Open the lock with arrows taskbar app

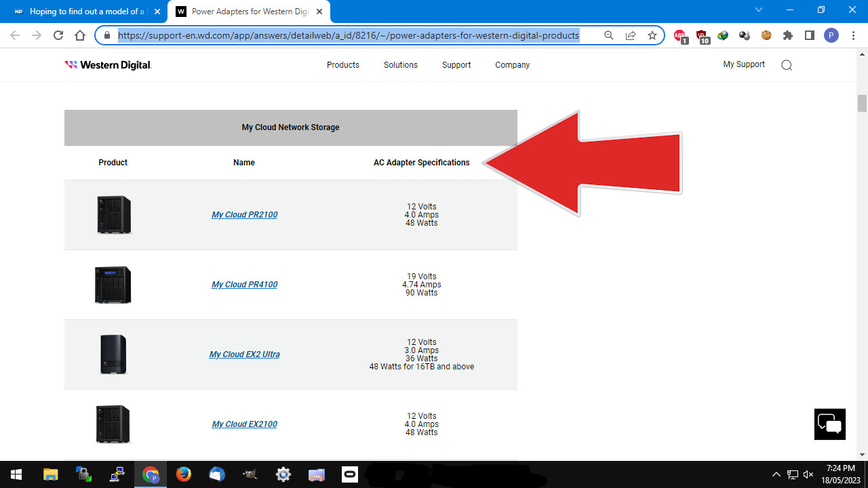84,474
